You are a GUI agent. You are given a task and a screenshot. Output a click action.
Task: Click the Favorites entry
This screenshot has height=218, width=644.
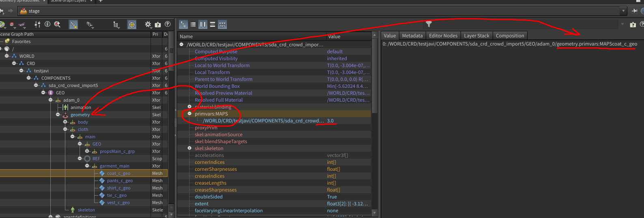click(x=21, y=41)
